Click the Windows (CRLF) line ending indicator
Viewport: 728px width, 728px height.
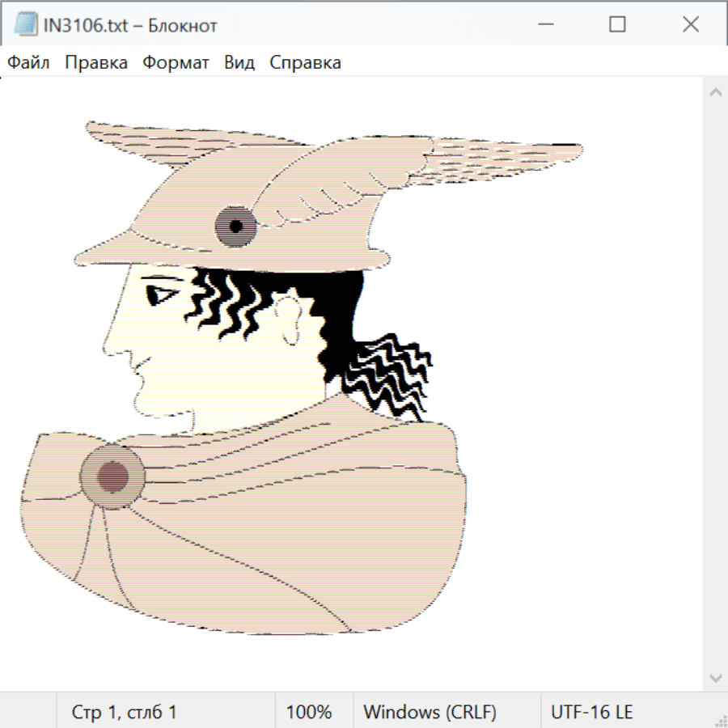[x=430, y=713]
